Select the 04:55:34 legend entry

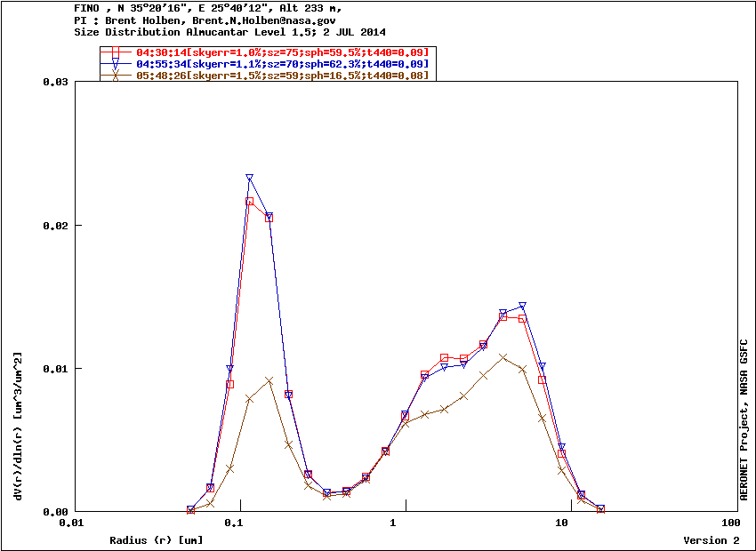282,64
